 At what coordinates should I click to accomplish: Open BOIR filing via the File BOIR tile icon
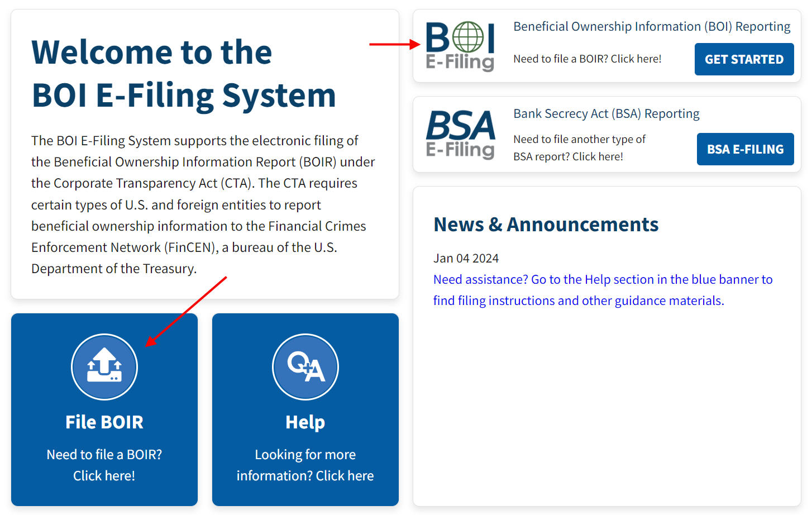tap(104, 366)
